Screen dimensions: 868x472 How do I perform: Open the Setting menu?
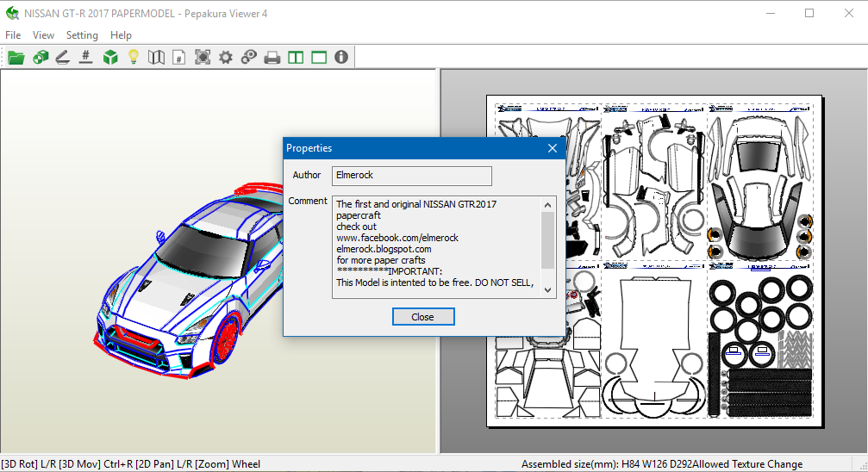click(x=82, y=34)
